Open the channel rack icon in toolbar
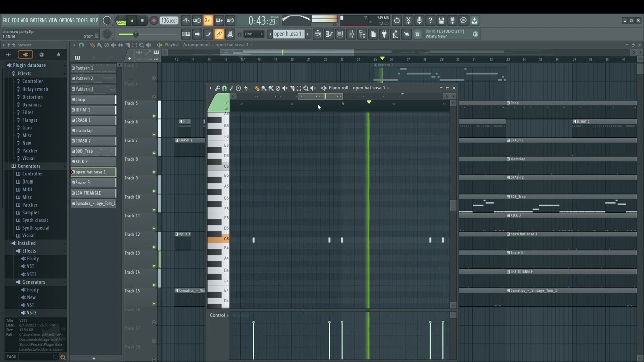 pos(340,34)
